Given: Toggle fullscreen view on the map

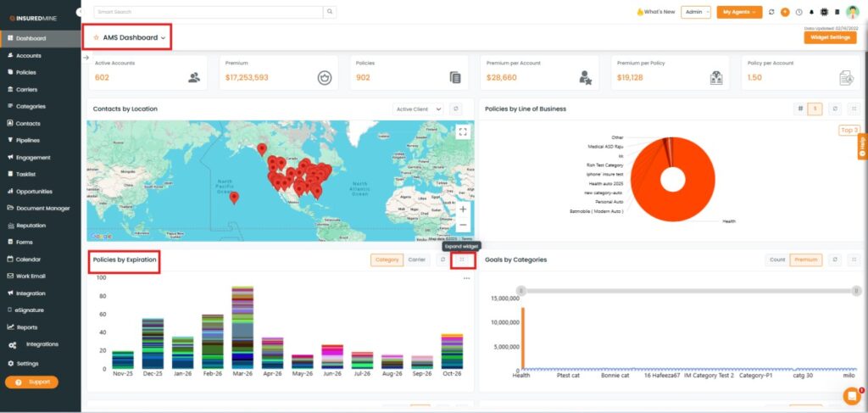Looking at the screenshot, I should (x=462, y=131).
